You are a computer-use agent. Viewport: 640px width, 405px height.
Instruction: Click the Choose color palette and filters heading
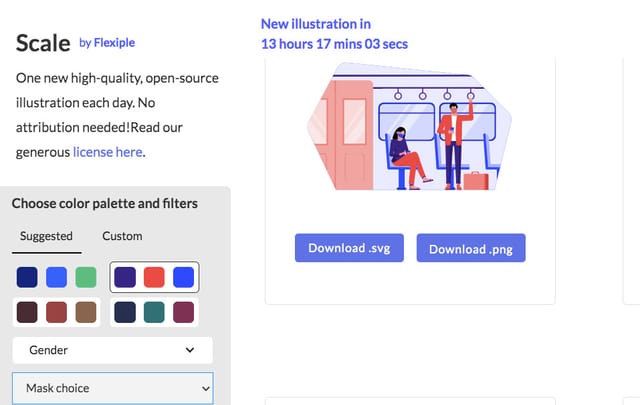pos(105,203)
